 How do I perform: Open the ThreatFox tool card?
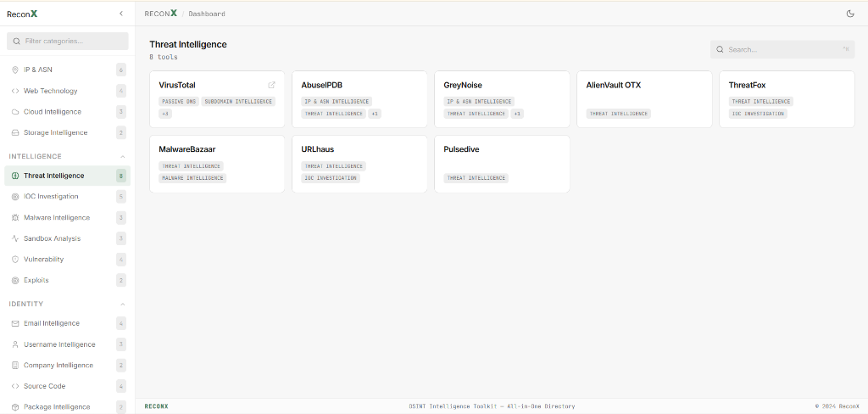[x=787, y=99]
